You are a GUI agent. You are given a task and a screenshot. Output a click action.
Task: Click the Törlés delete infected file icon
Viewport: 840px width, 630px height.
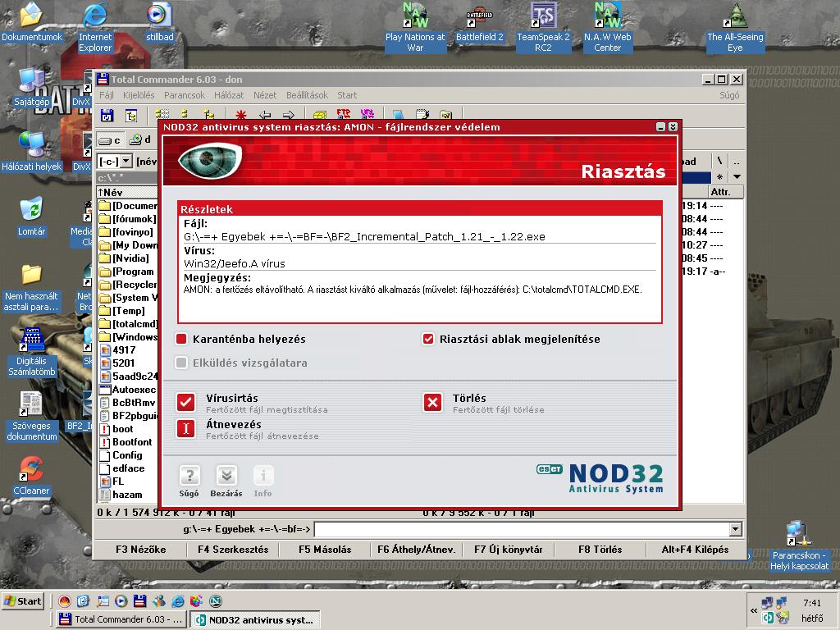coord(433,402)
